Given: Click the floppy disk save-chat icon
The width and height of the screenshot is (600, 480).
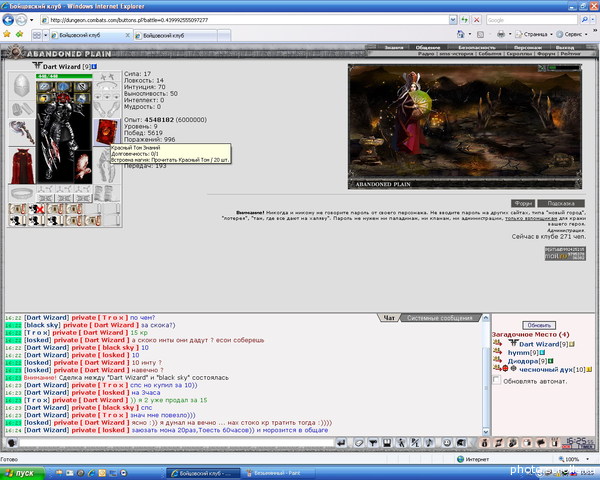Looking at the screenshot, I should (x=387, y=443).
